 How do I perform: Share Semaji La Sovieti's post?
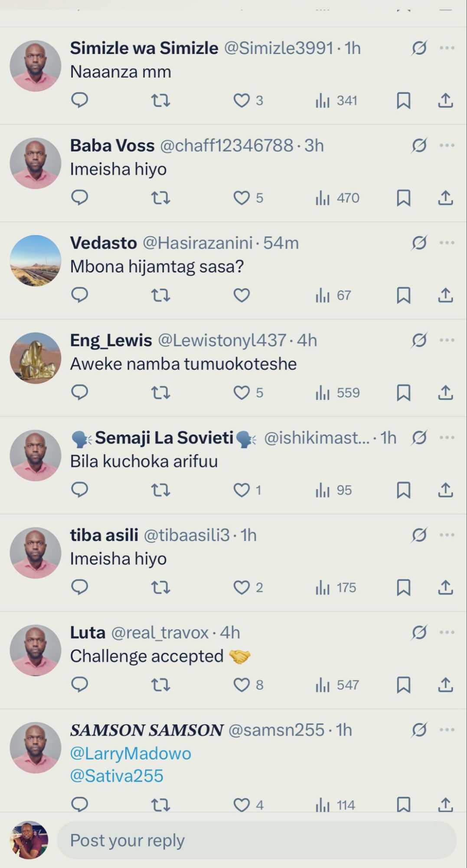point(445,490)
